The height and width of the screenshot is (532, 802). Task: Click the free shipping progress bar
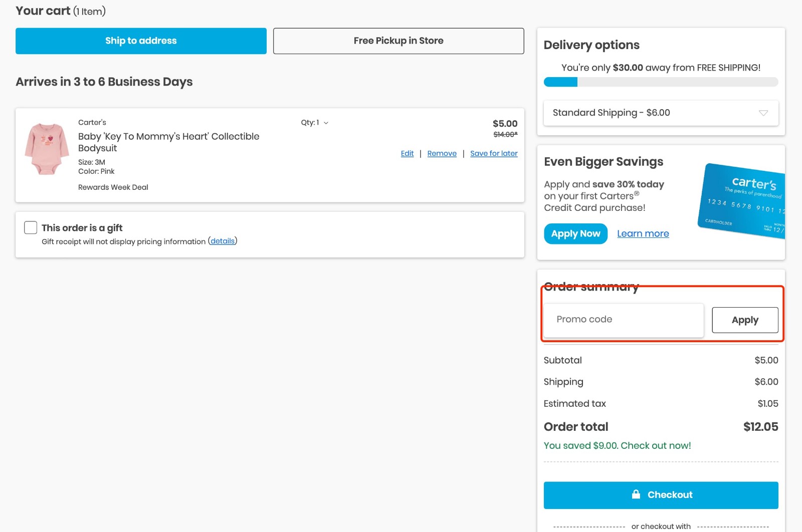(x=661, y=82)
